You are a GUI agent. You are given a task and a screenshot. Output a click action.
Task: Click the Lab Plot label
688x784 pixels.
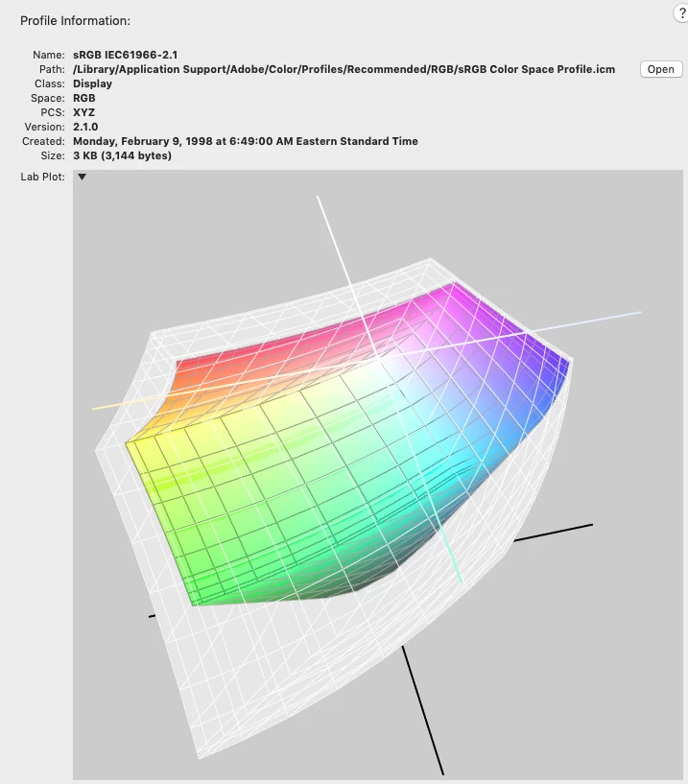(42, 177)
